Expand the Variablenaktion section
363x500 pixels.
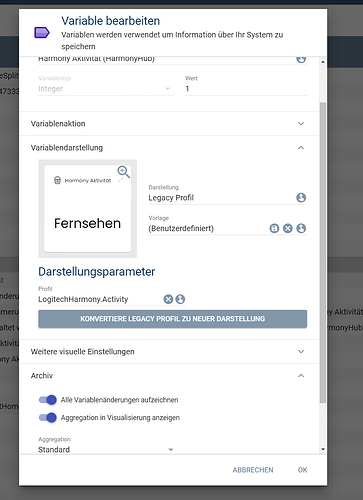click(169, 124)
